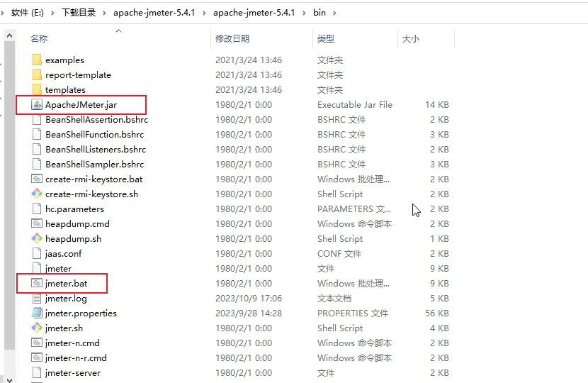Select the jmeter-server file name
This screenshot has height=383, width=588.
(x=73, y=373)
